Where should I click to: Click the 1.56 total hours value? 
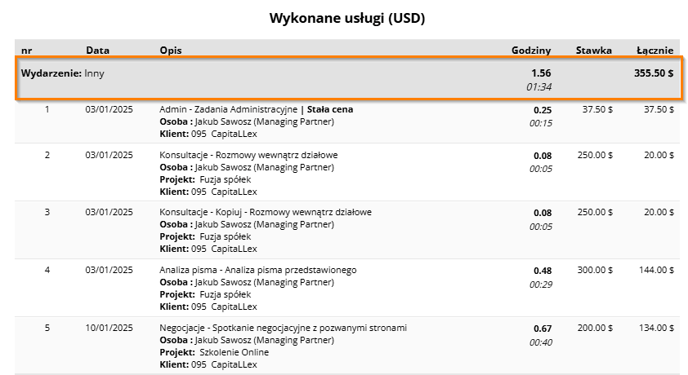tap(541, 73)
